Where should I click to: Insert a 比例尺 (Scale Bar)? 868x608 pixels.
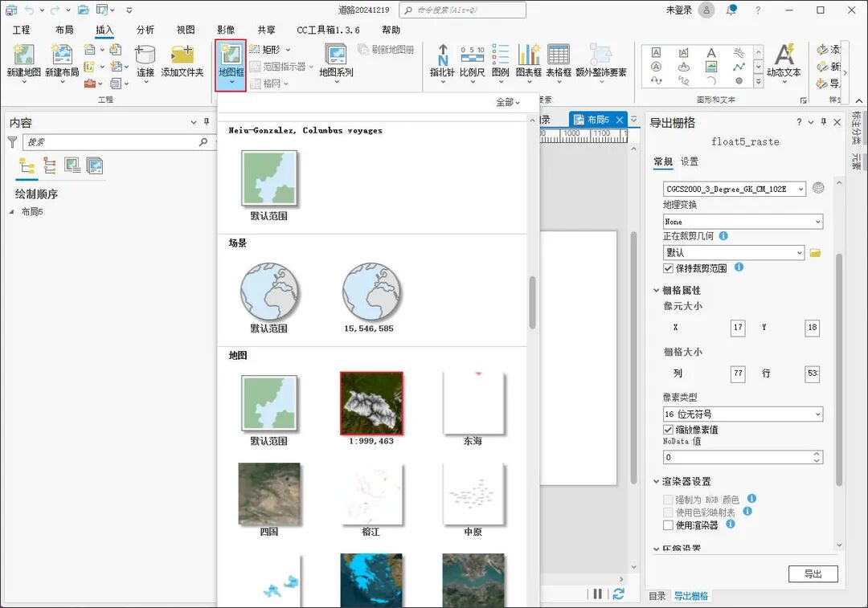point(473,55)
